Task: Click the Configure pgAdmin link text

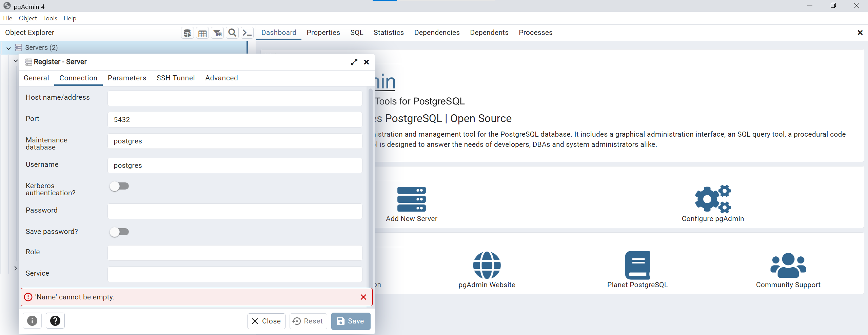Action: (713, 219)
